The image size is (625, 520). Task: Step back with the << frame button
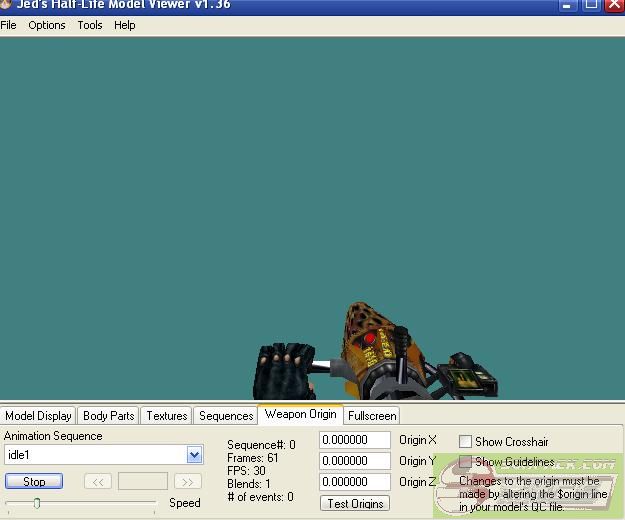[x=97, y=482]
